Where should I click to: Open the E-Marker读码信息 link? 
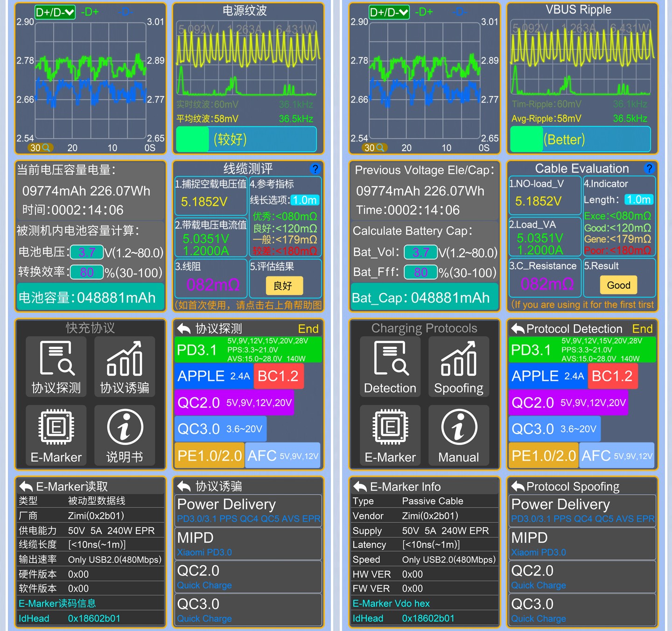coord(57,603)
